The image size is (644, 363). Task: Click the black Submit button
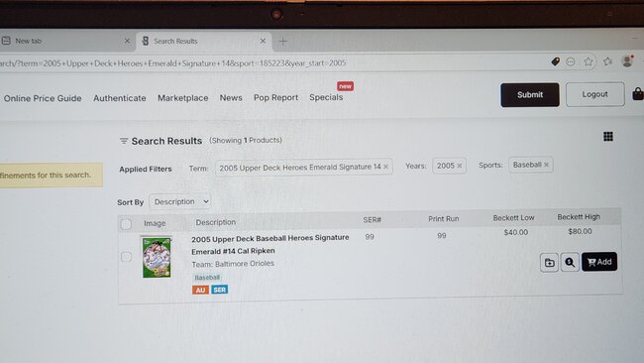(530, 94)
